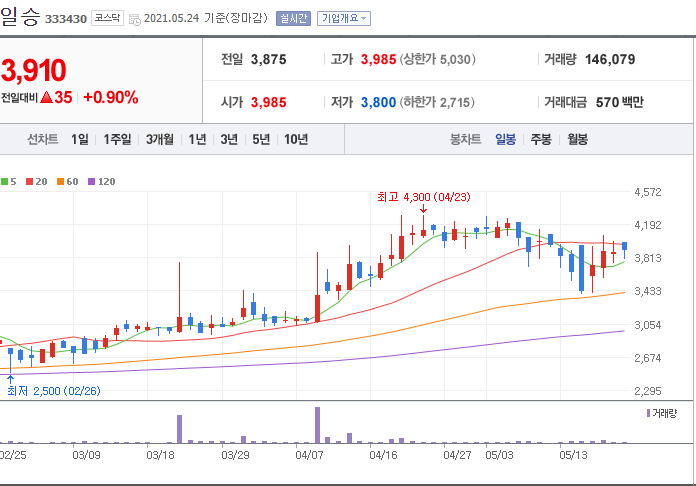Click the tall volume bar after 03/18
The image size is (696, 486).
pos(179,429)
